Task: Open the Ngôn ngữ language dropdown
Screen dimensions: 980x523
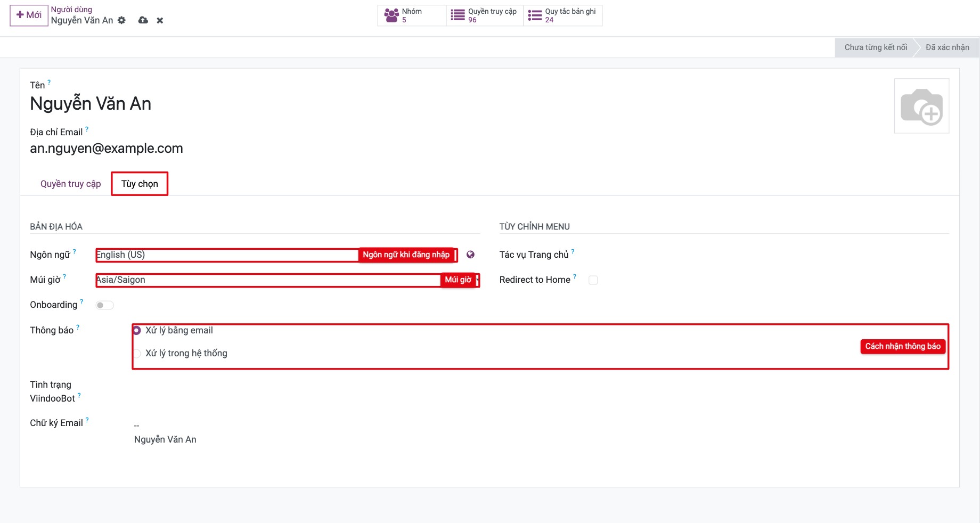Action: point(277,255)
